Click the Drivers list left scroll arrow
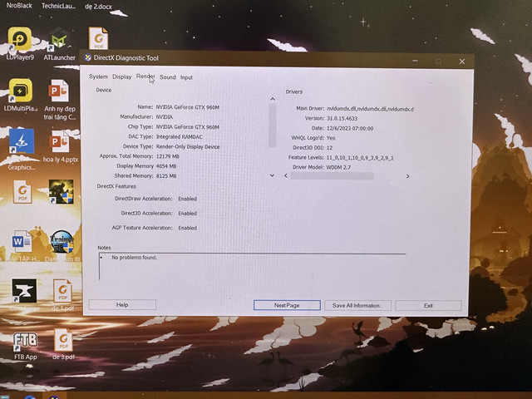The height and width of the screenshot is (399, 532). coord(286,175)
